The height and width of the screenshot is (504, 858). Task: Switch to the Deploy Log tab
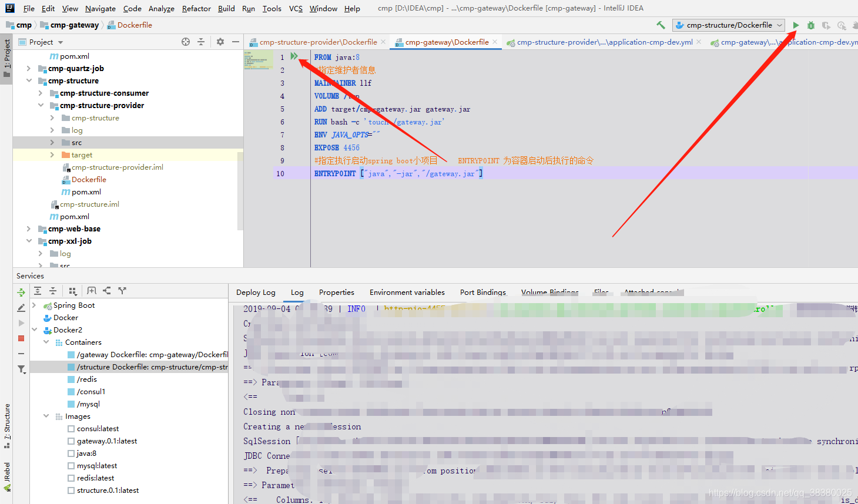(x=256, y=292)
